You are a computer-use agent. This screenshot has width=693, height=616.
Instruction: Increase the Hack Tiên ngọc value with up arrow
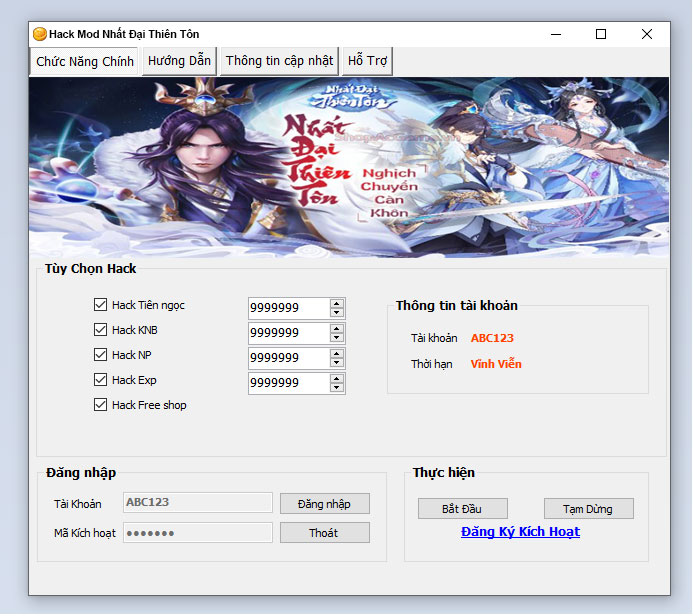click(337, 304)
